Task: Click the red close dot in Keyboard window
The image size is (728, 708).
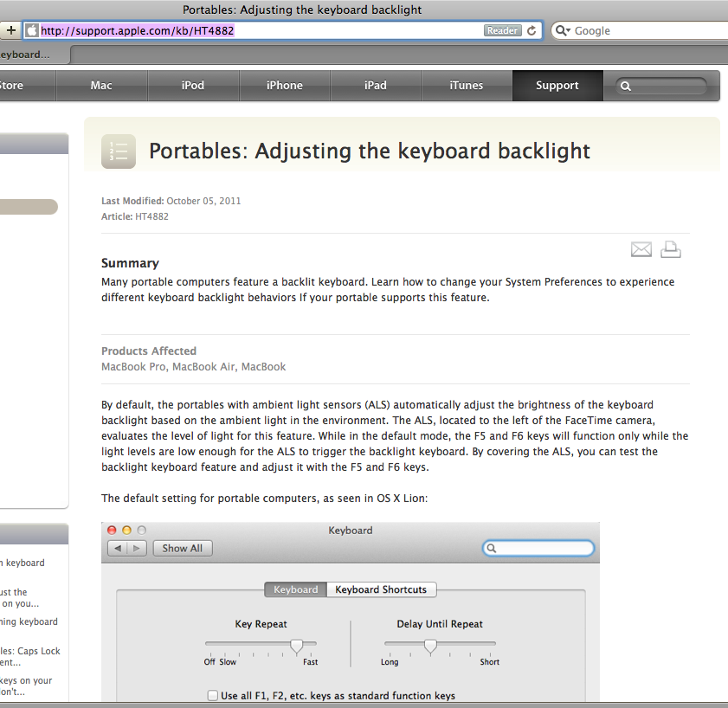Action: click(x=112, y=531)
